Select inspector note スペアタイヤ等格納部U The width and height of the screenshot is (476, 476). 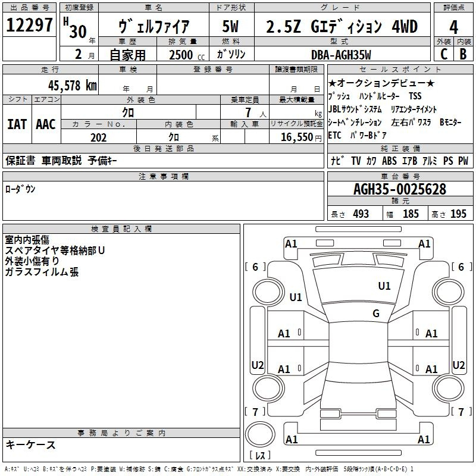[55, 250]
